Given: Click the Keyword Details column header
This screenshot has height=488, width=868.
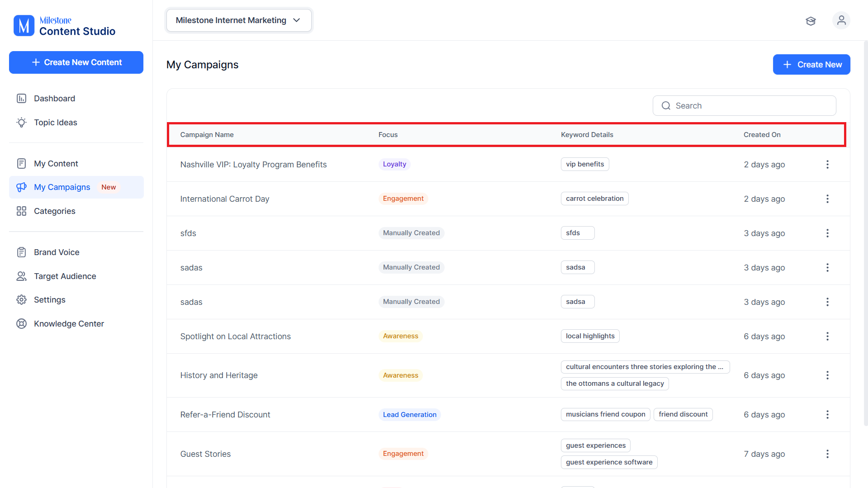Looking at the screenshot, I should tap(587, 135).
